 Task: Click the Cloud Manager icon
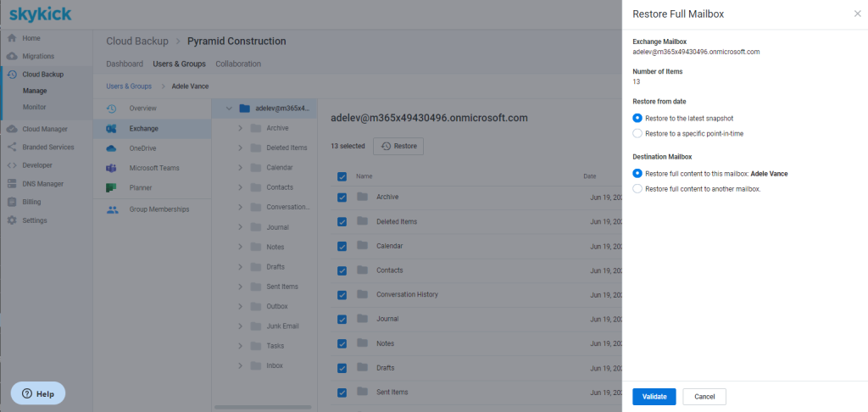click(x=12, y=129)
